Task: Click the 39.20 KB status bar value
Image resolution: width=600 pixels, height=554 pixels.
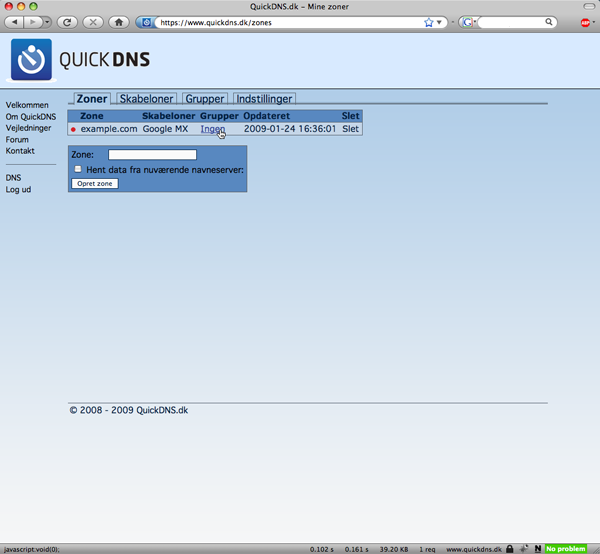Action: point(394,549)
